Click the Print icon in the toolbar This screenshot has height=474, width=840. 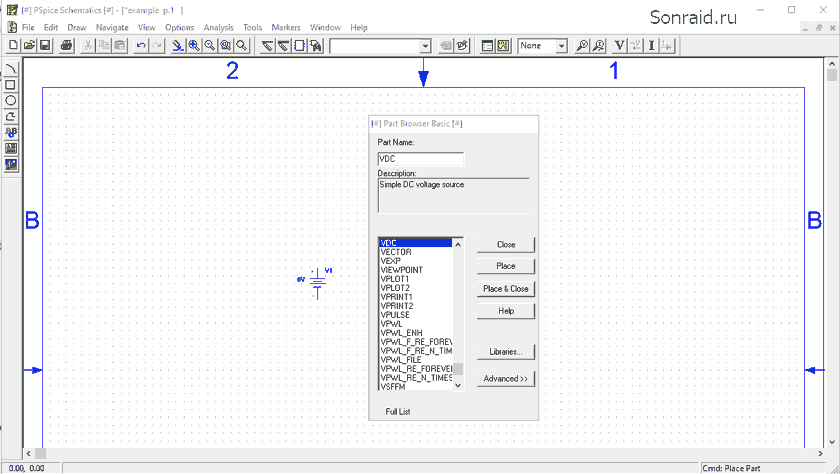tap(66, 46)
